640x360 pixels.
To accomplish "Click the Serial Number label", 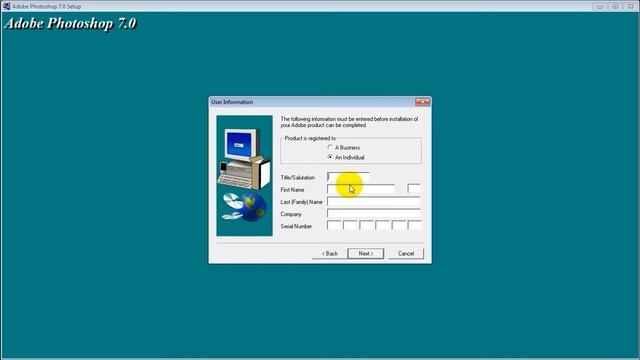I will pyautogui.click(x=296, y=226).
